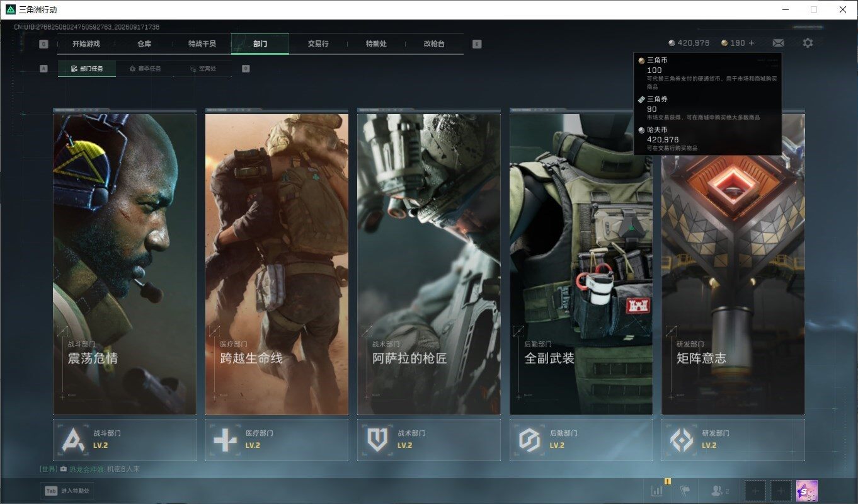Screen dimensions: 858x504
Task: Open the settings gear icon
Action: 808,43
